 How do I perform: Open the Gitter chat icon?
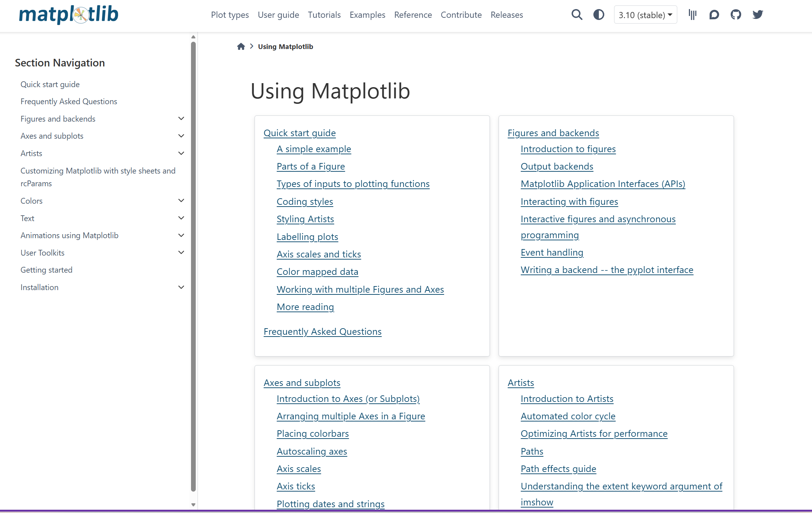693,15
